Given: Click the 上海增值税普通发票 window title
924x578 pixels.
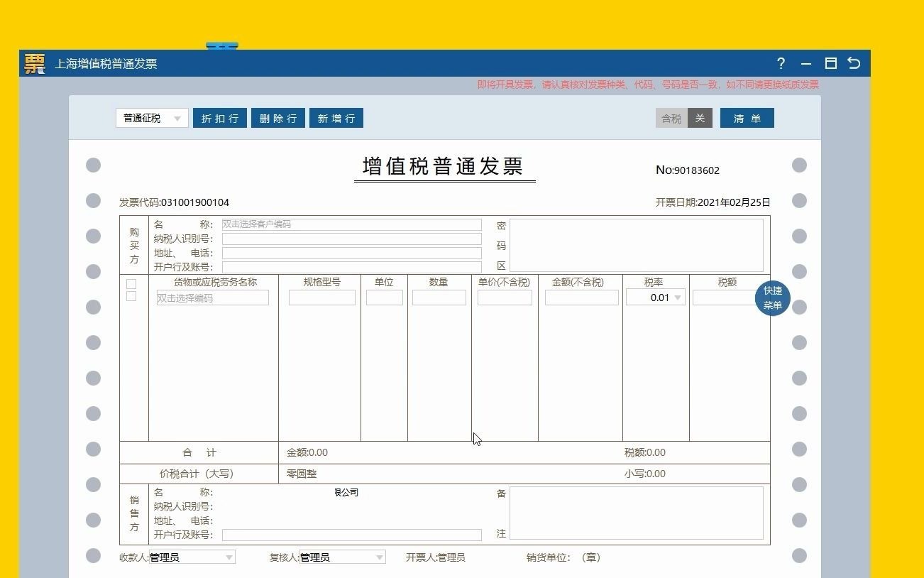Looking at the screenshot, I should click(106, 64).
